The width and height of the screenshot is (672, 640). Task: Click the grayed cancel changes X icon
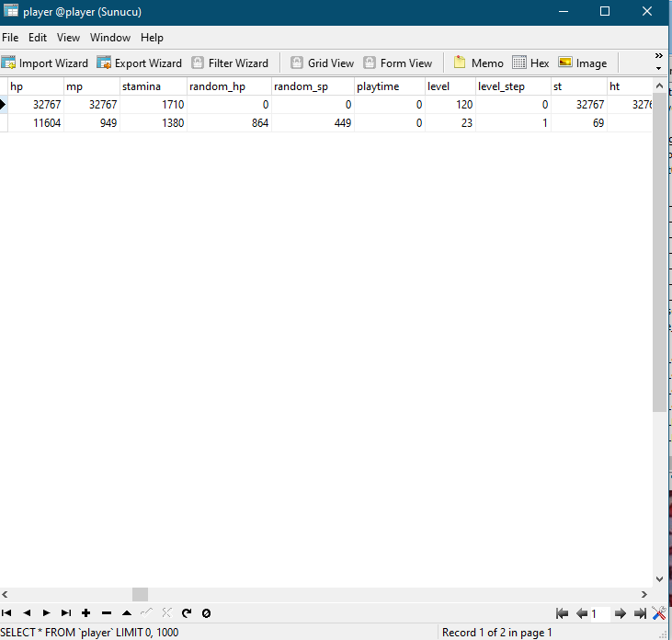click(x=166, y=613)
